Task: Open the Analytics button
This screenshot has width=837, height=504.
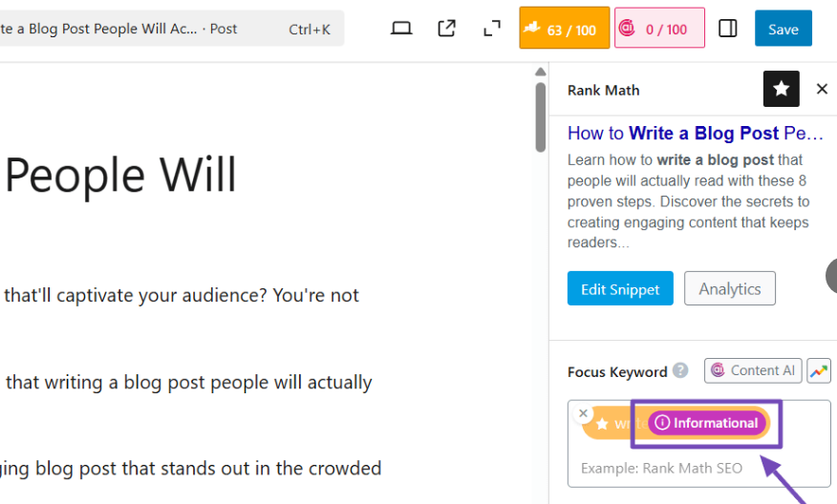Action: 729,289
